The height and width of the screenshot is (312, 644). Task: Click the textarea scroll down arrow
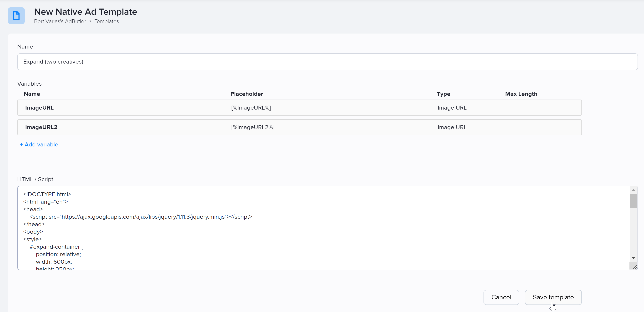click(x=633, y=258)
